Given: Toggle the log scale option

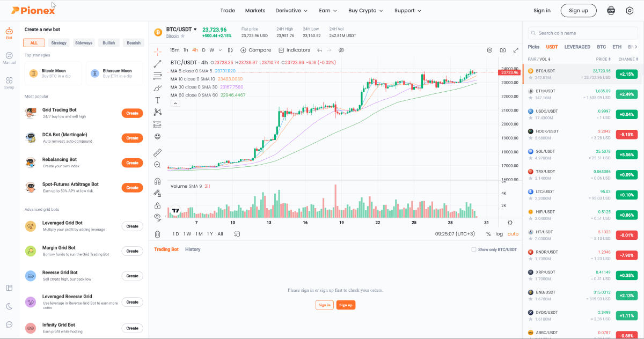Looking at the screenshot, I should coord(499,234).
